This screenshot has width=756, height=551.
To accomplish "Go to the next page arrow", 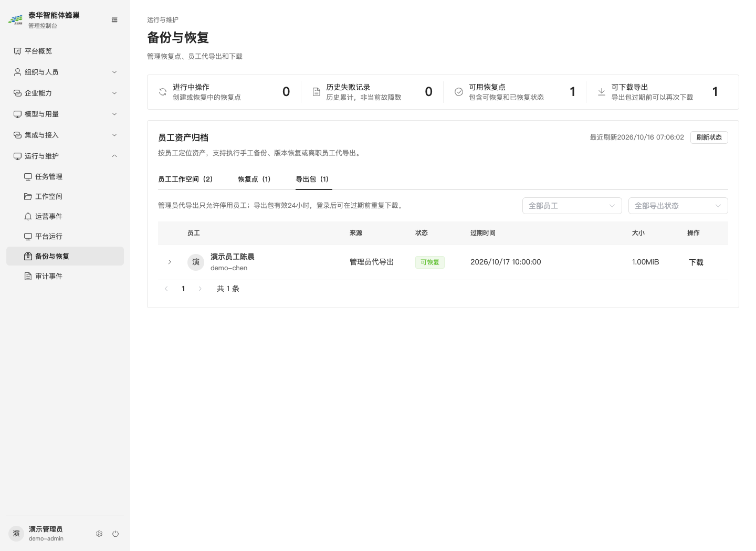I will [200, 289].
